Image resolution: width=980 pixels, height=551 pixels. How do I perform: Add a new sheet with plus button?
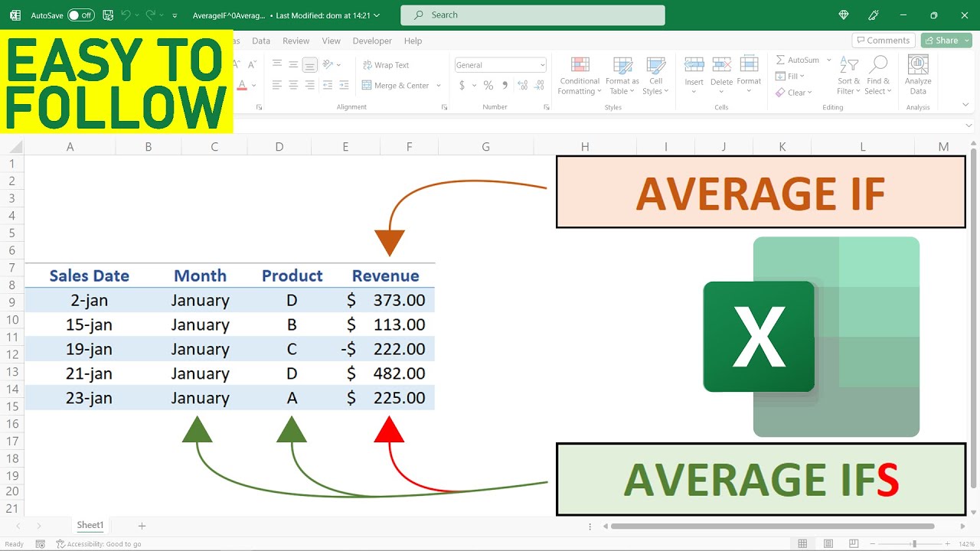(x=142, y=526)
